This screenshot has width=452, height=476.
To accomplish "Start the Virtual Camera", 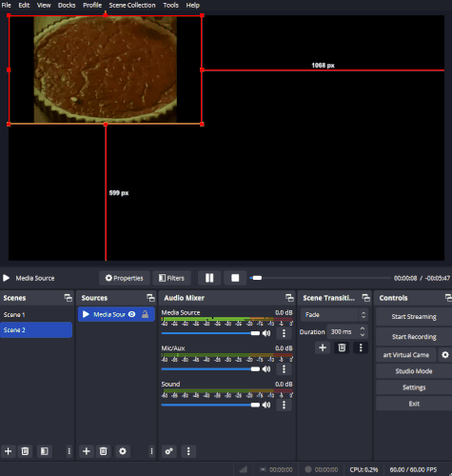I will pos(406,355).
